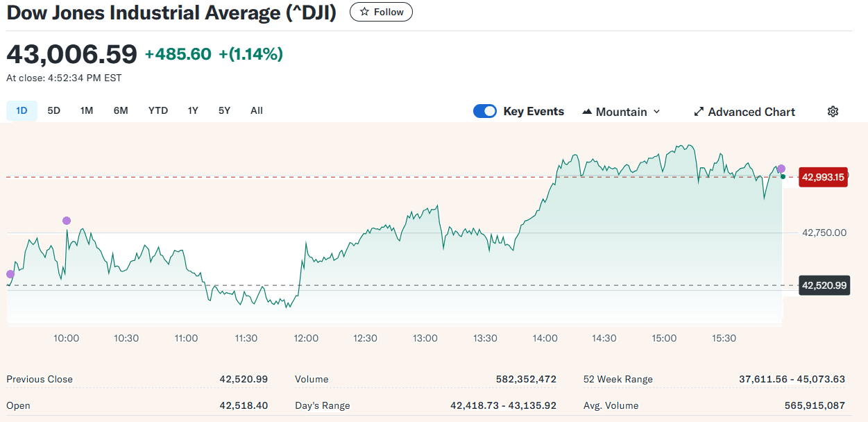Open chart settings gear icon
This screenshot has width=868, height=422.
(833, 112)
